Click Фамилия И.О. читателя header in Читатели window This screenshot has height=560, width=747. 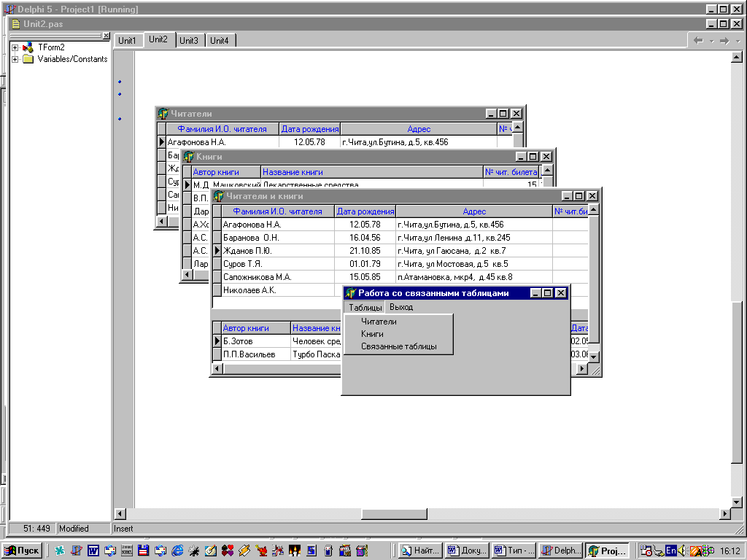(222, 129)
